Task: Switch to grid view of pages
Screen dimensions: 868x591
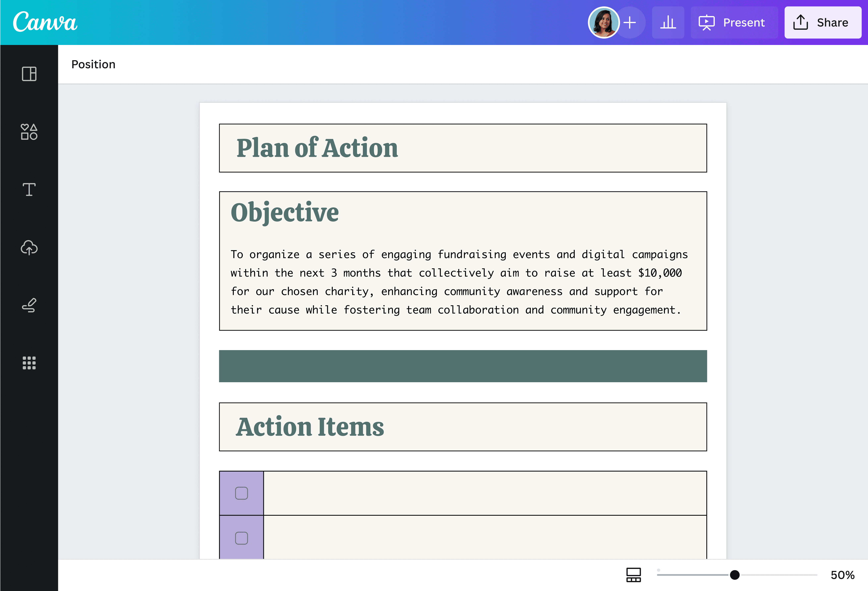Action: 634,575
